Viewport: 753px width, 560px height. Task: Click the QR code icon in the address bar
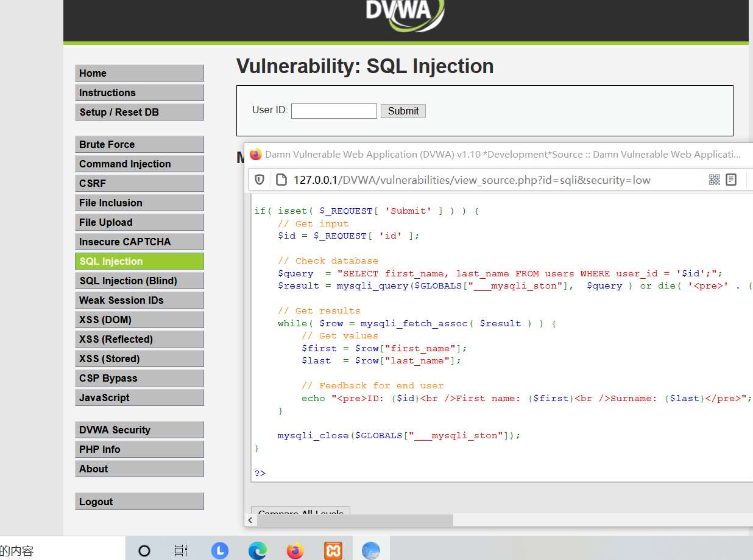pyautogui.click(x=715, y=180)
